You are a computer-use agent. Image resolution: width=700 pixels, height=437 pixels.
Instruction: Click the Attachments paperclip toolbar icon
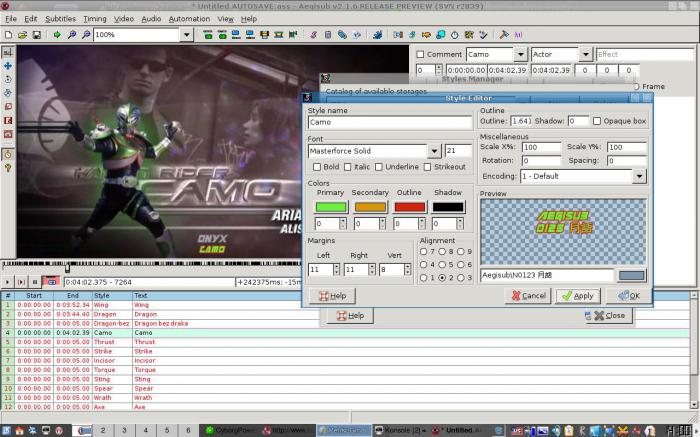tap(342, 34)
